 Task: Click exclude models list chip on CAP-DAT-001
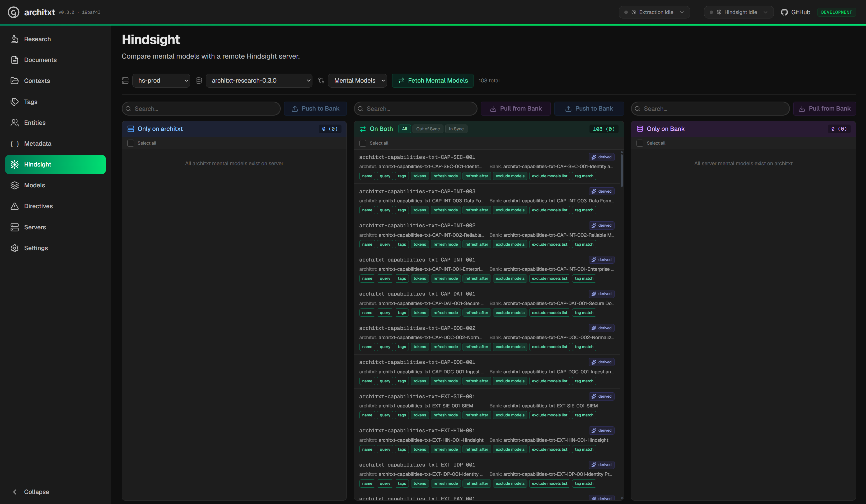[x=549, y=313]
